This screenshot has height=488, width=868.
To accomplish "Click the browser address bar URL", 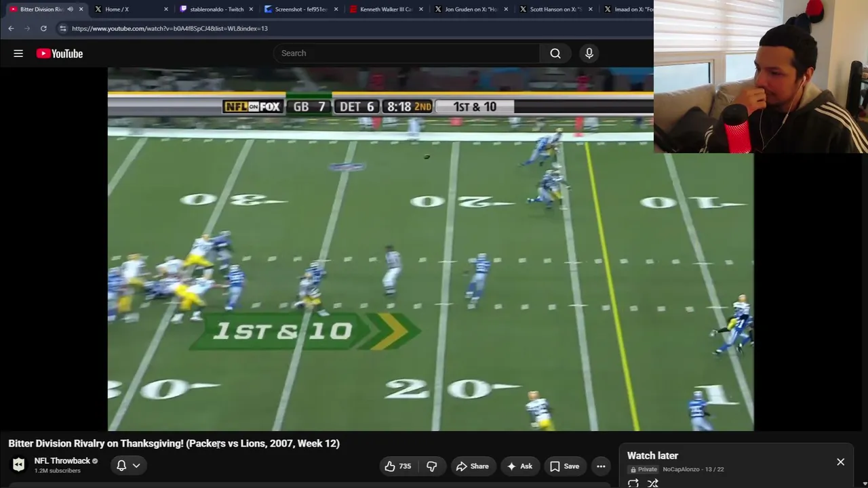I will [x=170, y=28].
